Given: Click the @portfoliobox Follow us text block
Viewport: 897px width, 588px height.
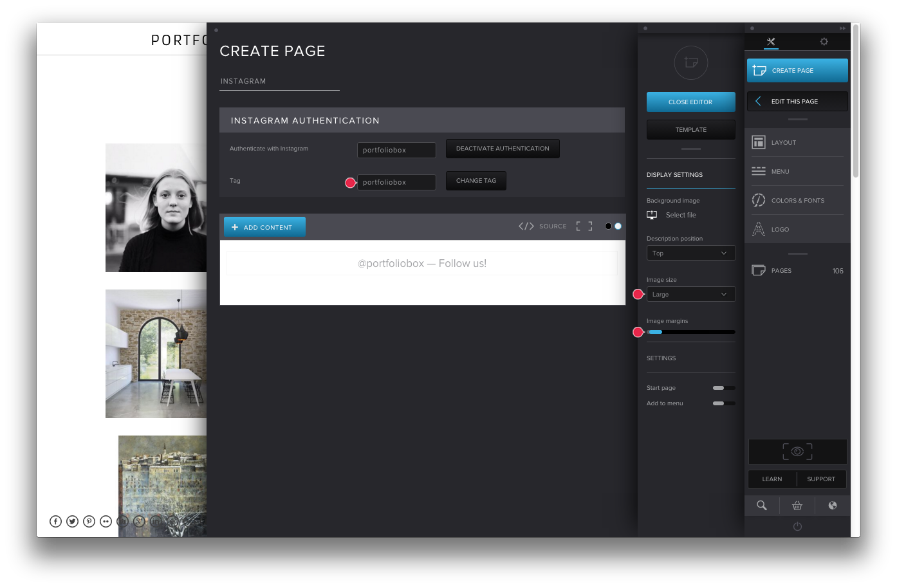Looking at the screenshot, I should pos(422,263).
